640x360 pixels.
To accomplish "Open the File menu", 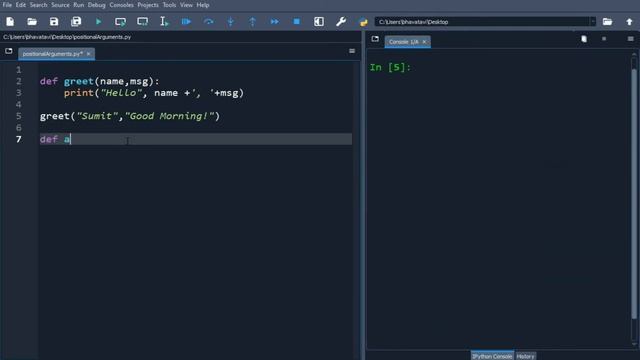I will (x=7, y=5).
